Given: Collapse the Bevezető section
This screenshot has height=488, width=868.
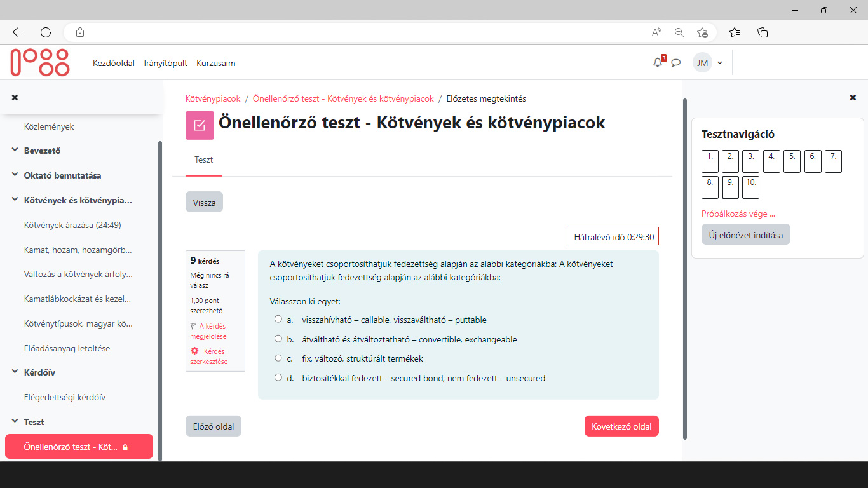Looking at the screenshot, I should [14, 151].
